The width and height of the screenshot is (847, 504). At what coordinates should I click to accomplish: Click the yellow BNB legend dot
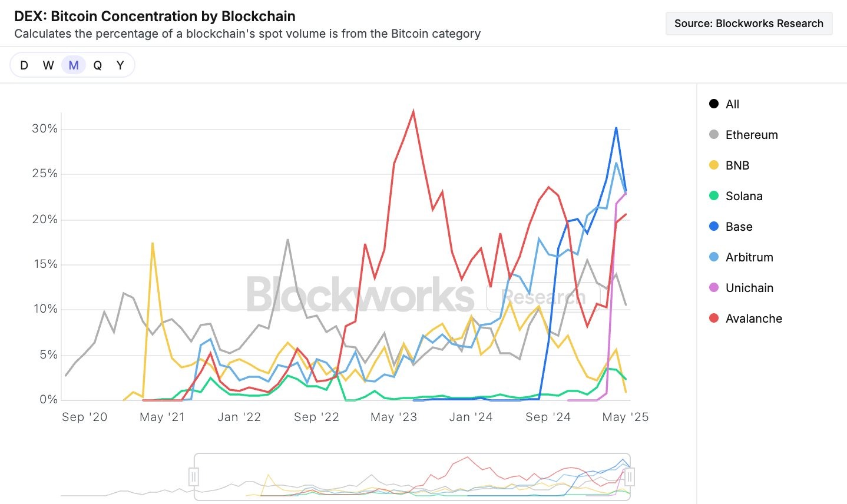[x=714, y=165]
